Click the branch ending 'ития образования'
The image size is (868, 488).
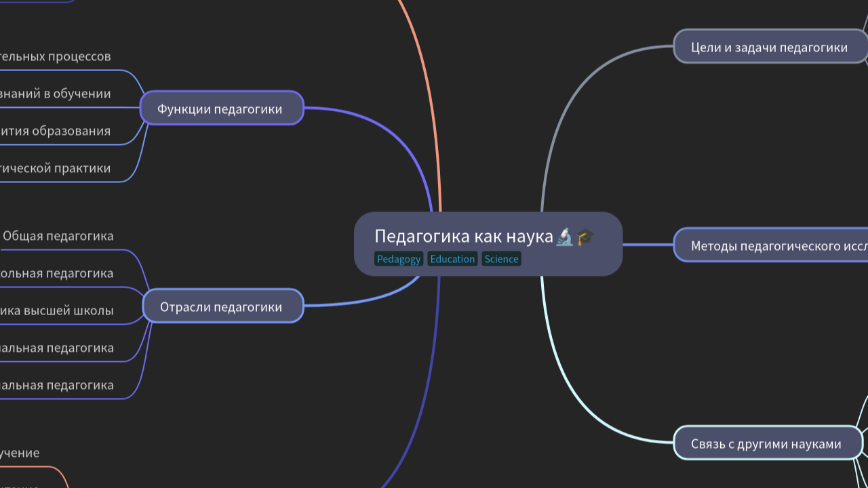pyautogui.click(x=54, y=131)
